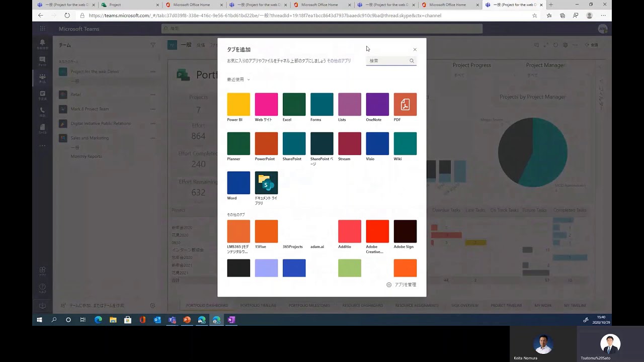Click the Teams search bar behind the dialog

322,29
